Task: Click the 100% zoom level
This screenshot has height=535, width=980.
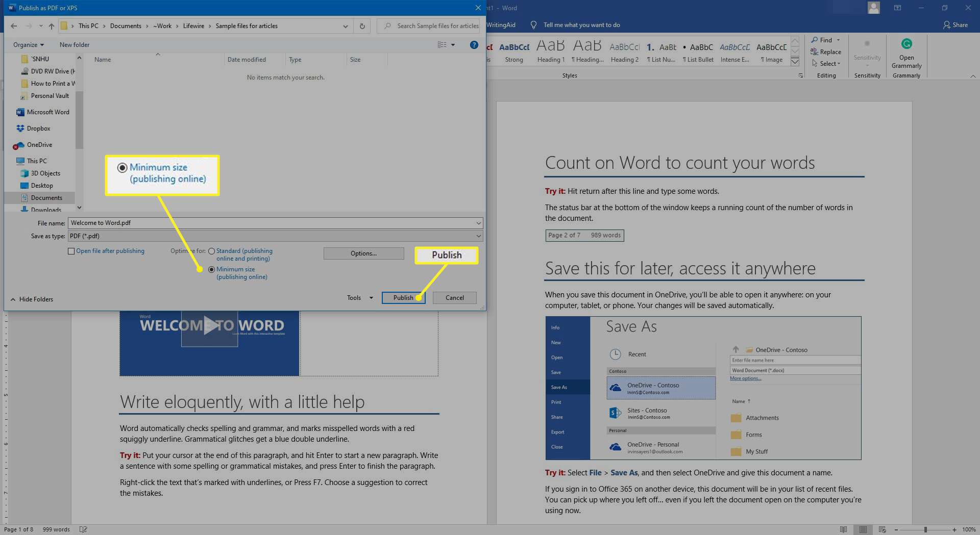Action: click(x=969, y=530)
